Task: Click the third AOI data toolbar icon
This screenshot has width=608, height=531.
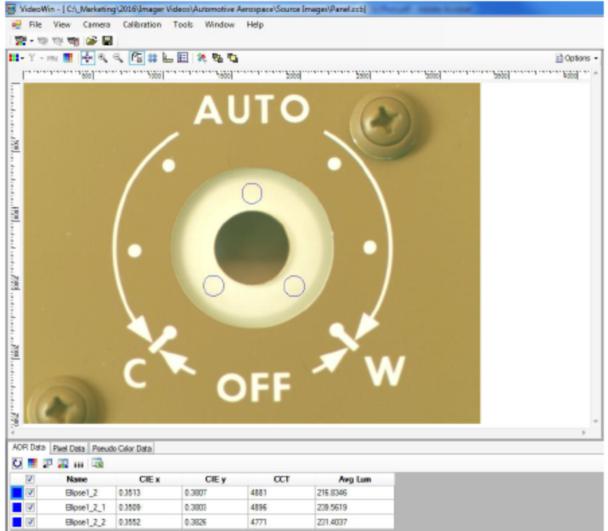Action: [47, 463]
